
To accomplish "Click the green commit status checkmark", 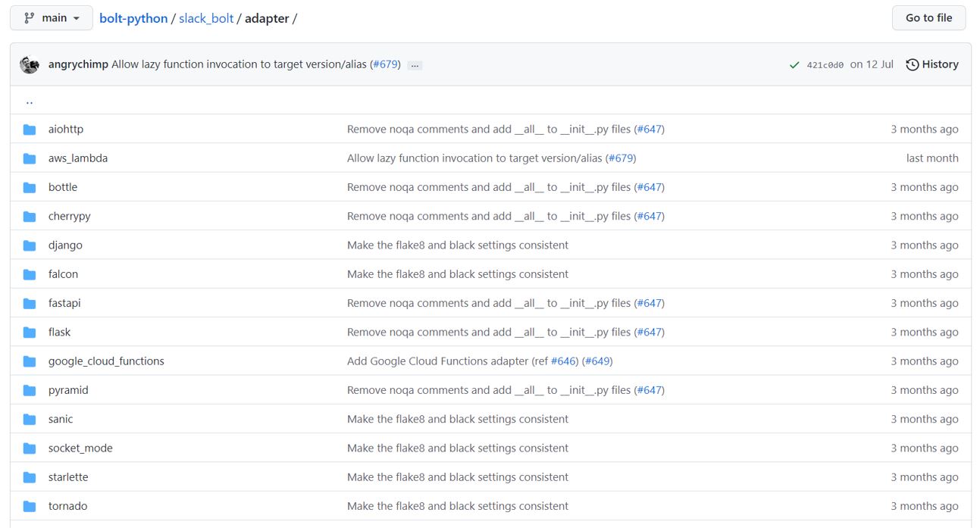I will [x=794, y=65].
